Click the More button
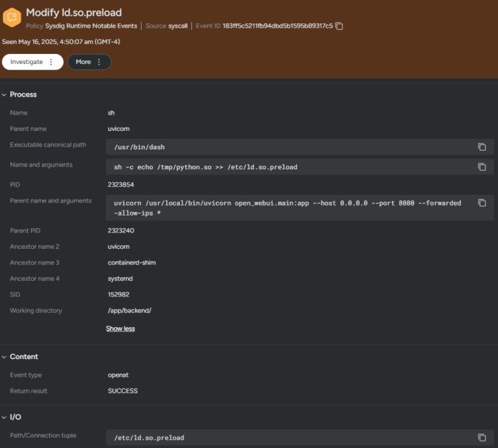The height and width of the screenshot is (448, 498). (x=83, y=62)
